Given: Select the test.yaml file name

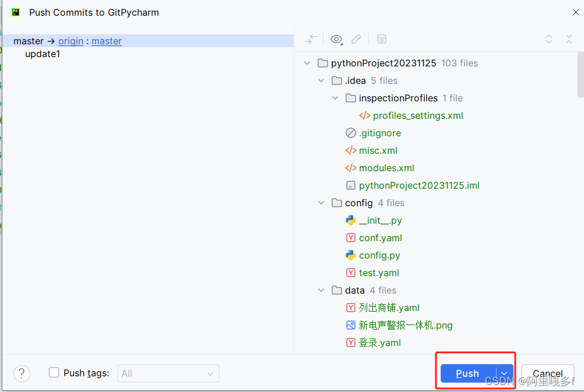Looking at the screenshot, I should point(379,273).
